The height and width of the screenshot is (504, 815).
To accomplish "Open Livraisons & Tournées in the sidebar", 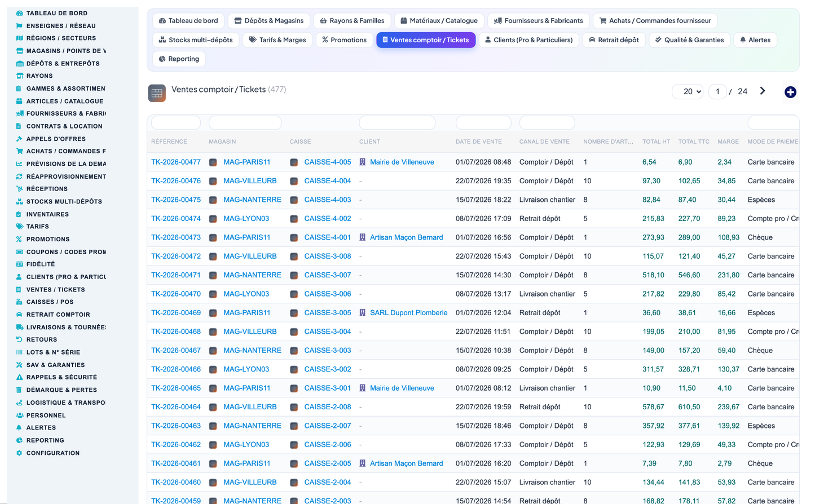I will [66, 328].
